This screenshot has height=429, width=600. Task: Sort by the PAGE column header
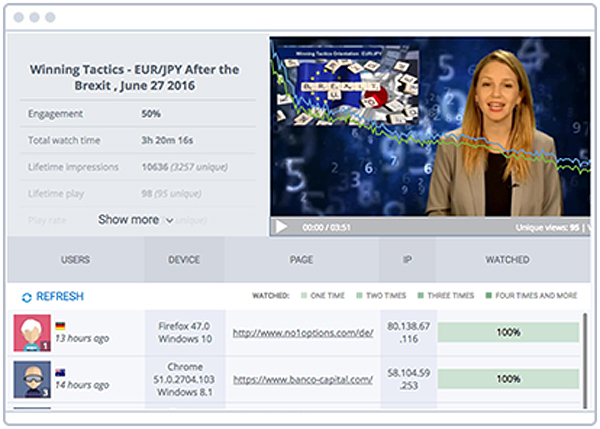click(302, 260)
